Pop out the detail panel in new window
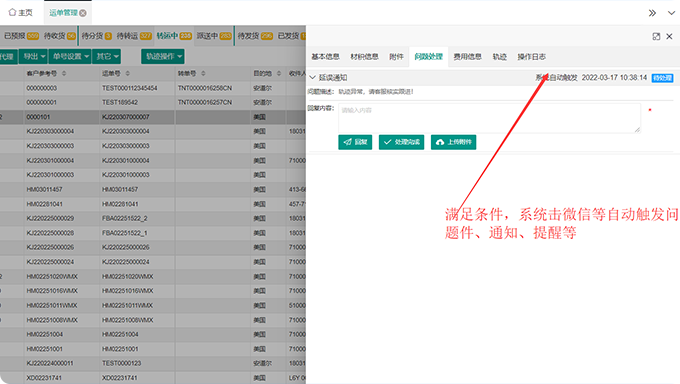Viewport: 680px width, 384px height. point(656,36)
